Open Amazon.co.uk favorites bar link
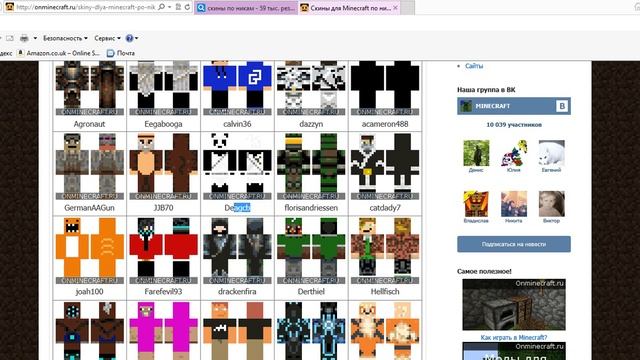Viewport: 640px width, 360px height. 59,53
